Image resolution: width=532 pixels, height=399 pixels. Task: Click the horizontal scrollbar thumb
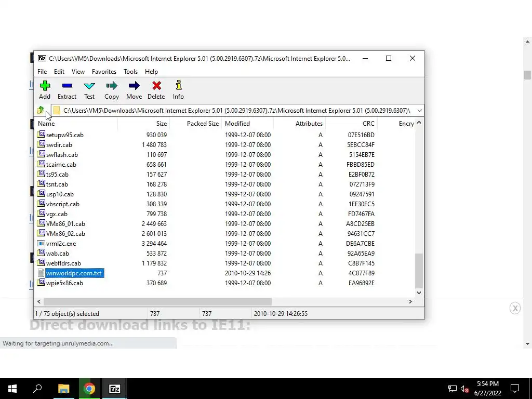(157, 301)
